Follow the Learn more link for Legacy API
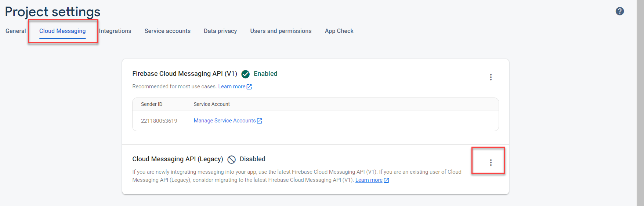 (x=369, y=180)
